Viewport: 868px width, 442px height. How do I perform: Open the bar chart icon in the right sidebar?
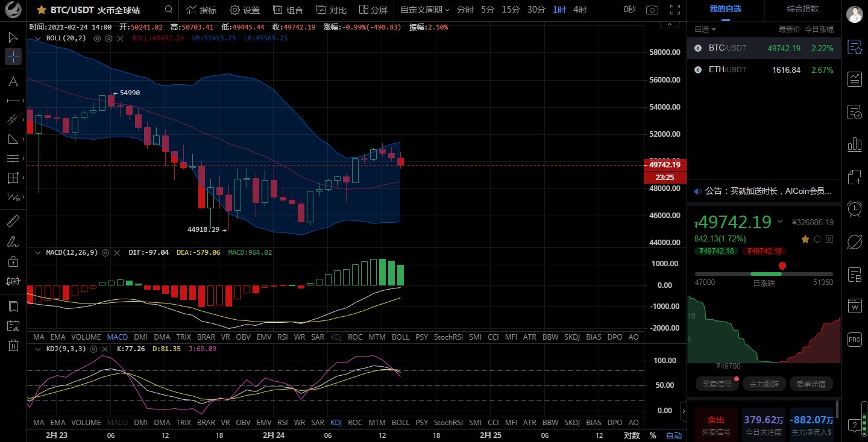[855, 144]
